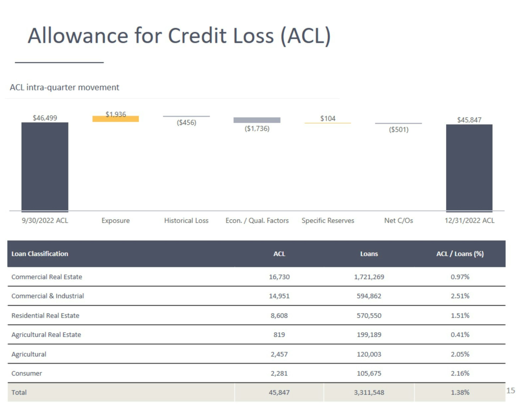Select the Loan Classification column header
532x410 pixels.
tap(40, 254)
